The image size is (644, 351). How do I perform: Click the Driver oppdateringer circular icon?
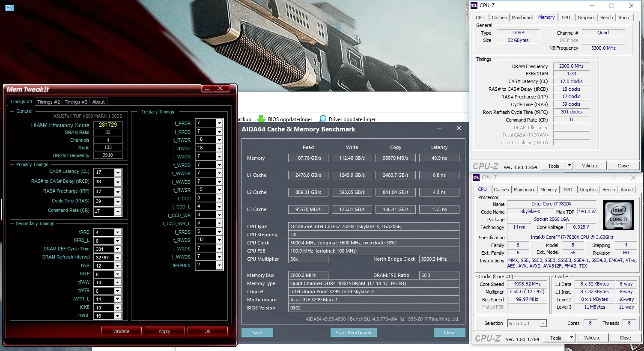point(323,119)
